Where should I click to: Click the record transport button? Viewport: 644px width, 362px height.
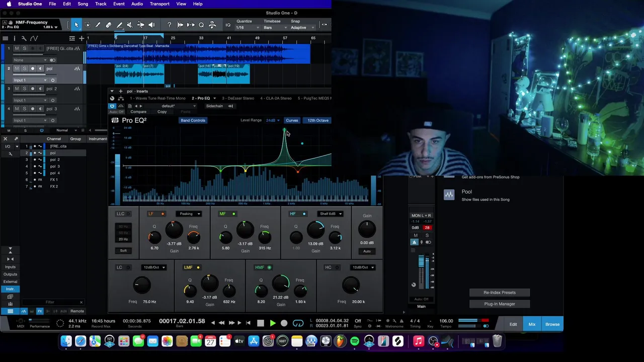click(x=284, y=323)
